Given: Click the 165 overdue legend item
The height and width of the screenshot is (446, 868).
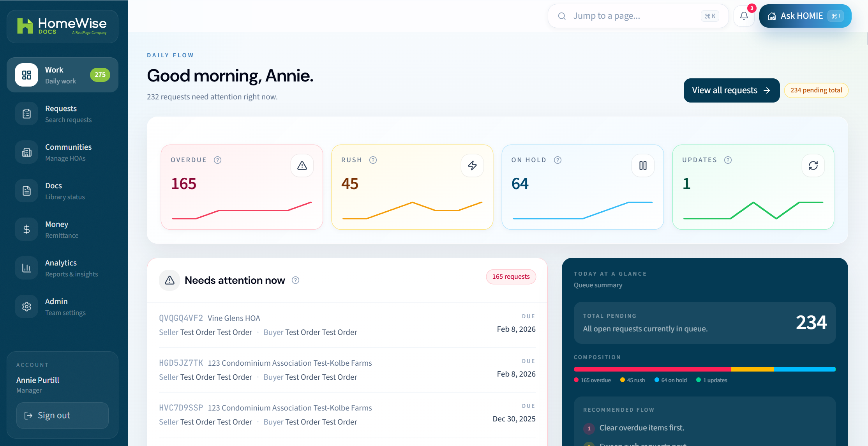Looking at the screenshot, I should [x=593, y=380].
